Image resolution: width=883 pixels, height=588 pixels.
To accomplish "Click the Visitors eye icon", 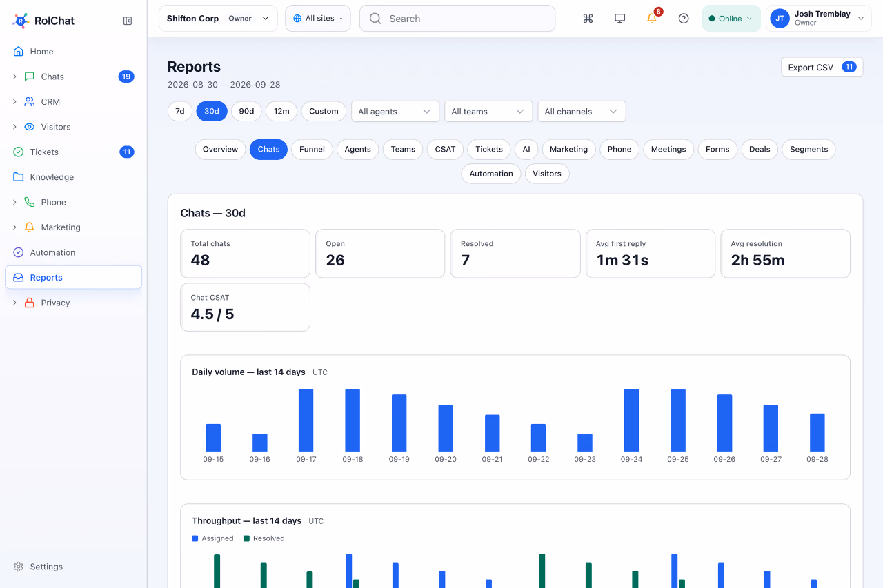I will tap(30, 127).
